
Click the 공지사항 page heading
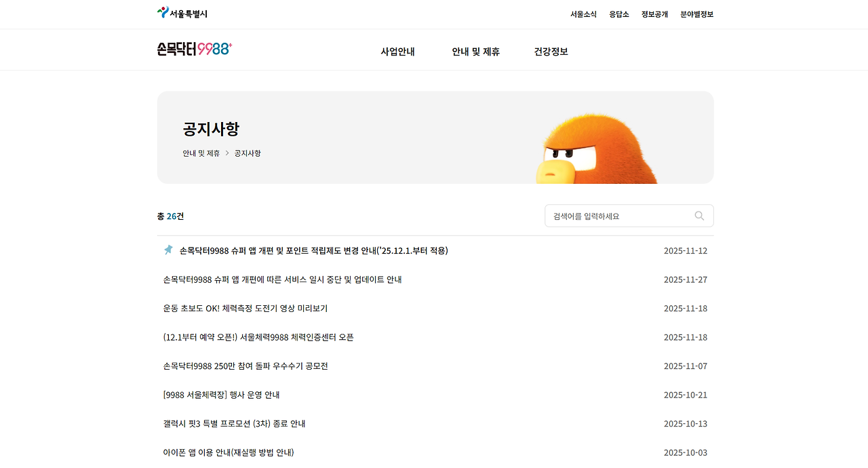tap(211, 129)
